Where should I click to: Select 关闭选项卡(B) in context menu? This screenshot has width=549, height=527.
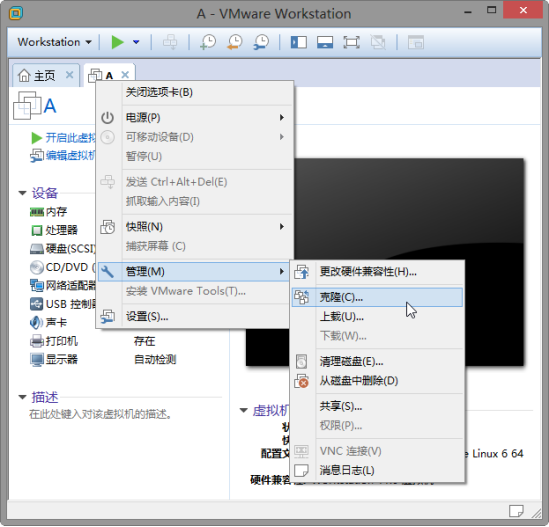pos(194,92)
